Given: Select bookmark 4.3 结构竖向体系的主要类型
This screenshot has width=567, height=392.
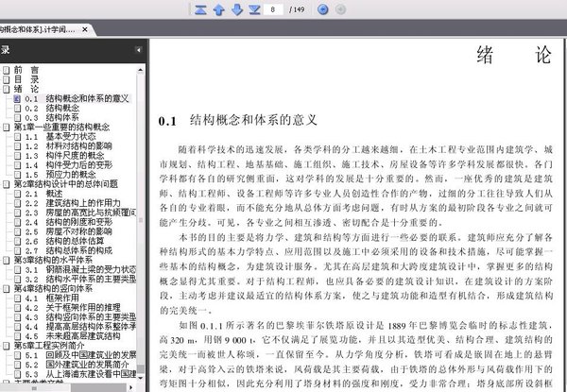Looking at the screenshot, I should 80,316.
